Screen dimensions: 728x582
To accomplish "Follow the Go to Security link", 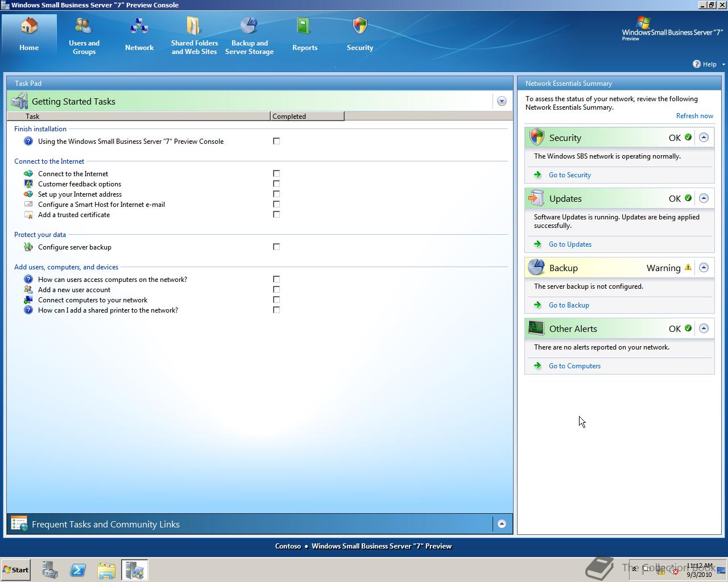I will point(570,175).
